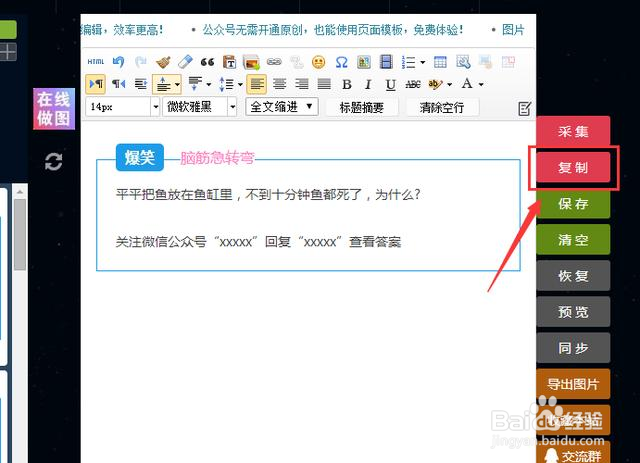Export with 导出图片 button

(573, 384)
